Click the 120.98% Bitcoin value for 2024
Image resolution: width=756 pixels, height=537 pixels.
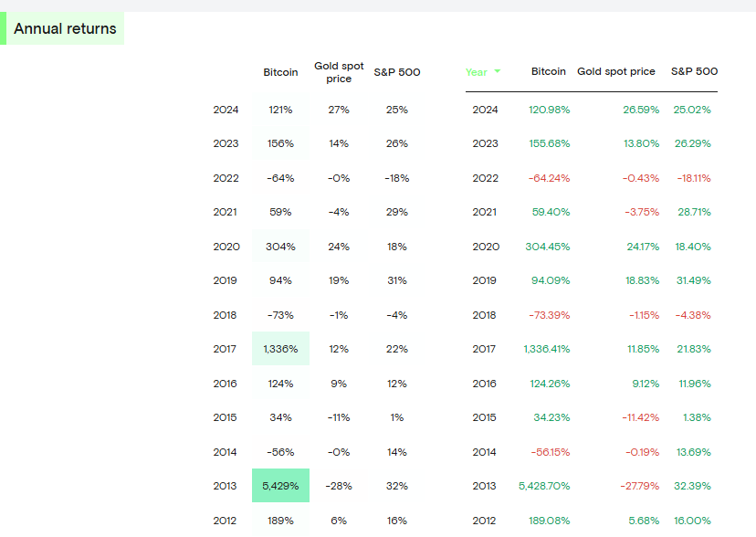click(549, 110)
